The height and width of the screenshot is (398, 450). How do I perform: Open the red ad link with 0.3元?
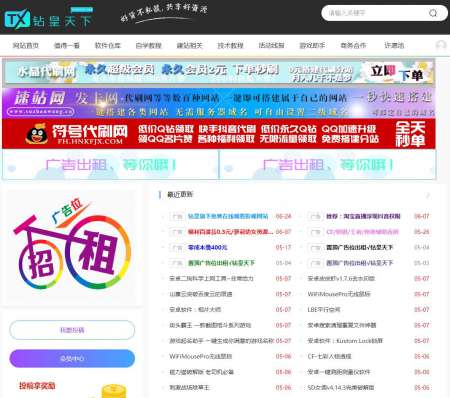click(230, 232)
